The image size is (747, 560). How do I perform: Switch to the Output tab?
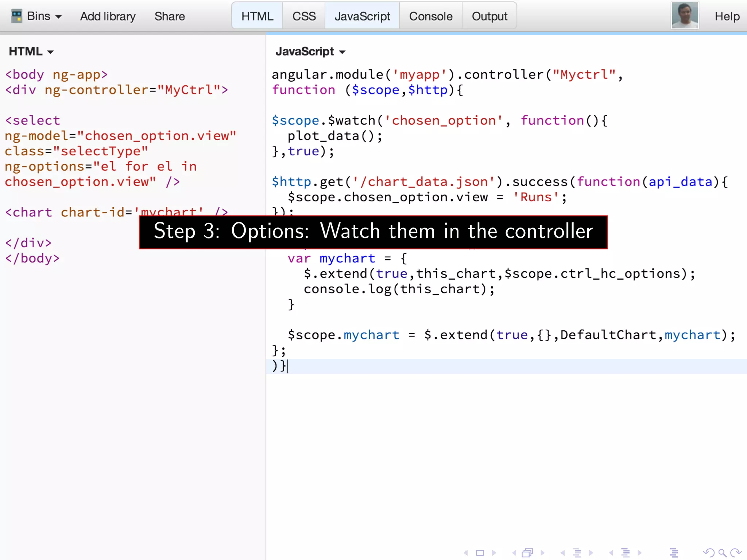pos(489,16)
